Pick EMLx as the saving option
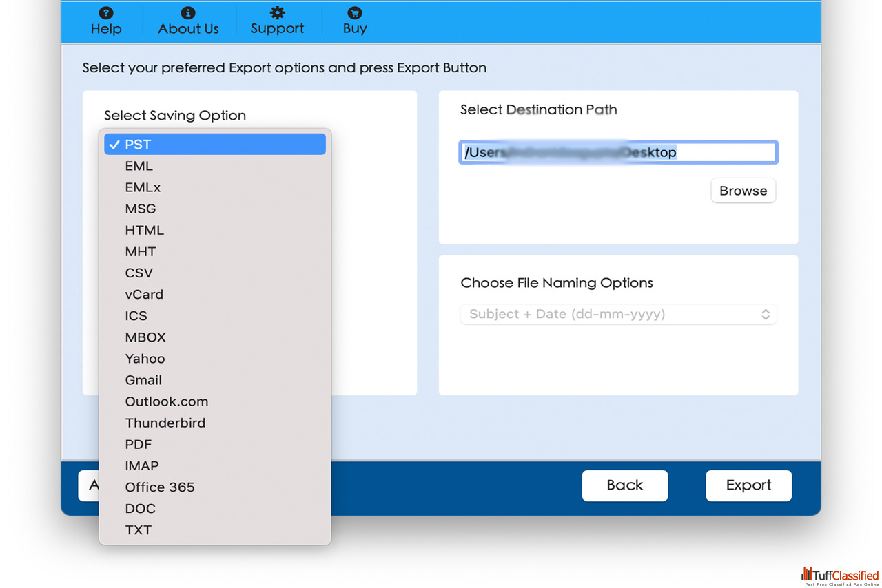 [x=215, y=187]
